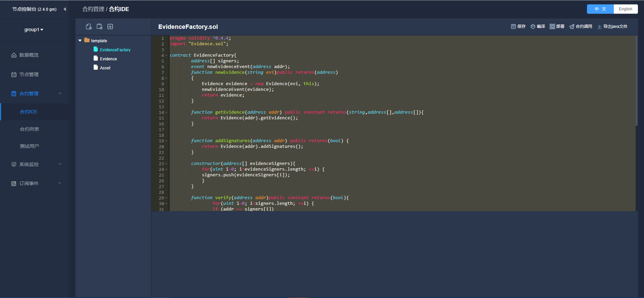This screenshot has width=644, height=298.
Task: Expand the 系统监控 menu chevron
Action: pyautogui.click(x=60, y=164)
